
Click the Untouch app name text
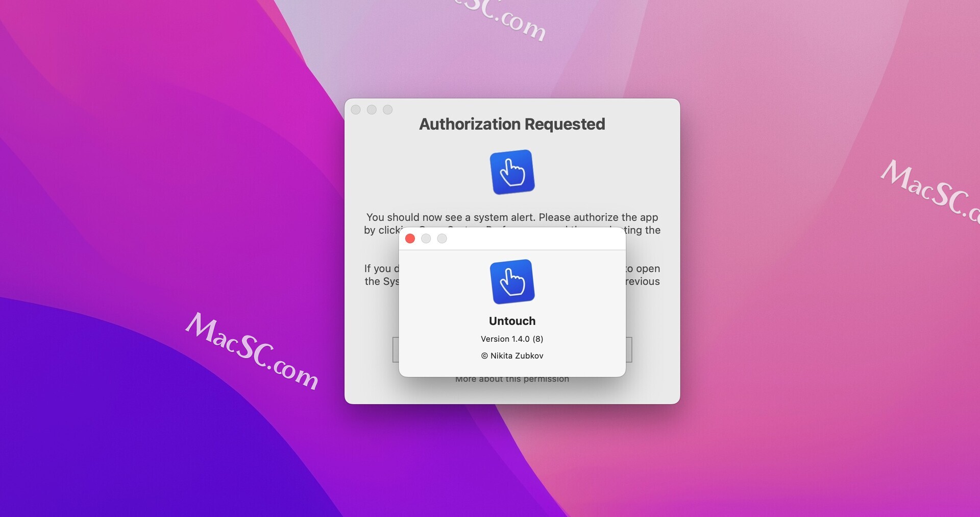click(512, 321)
